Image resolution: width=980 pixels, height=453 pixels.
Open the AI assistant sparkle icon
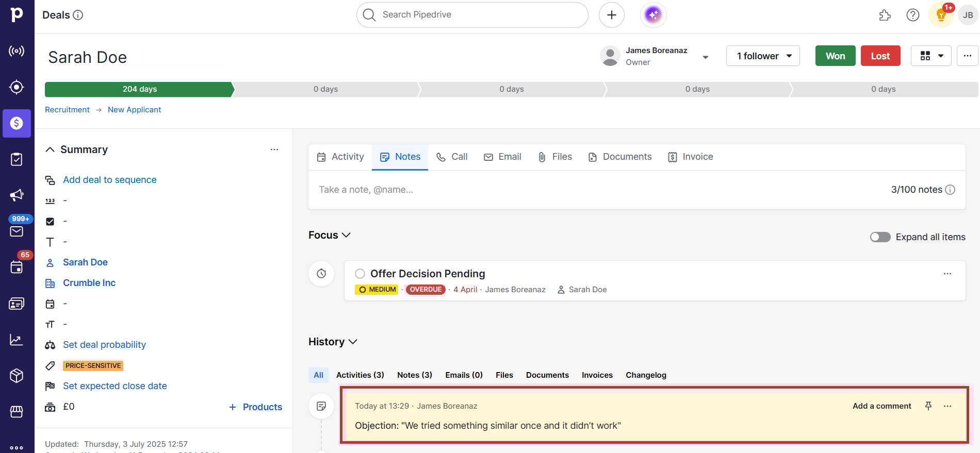click(653, 15)
